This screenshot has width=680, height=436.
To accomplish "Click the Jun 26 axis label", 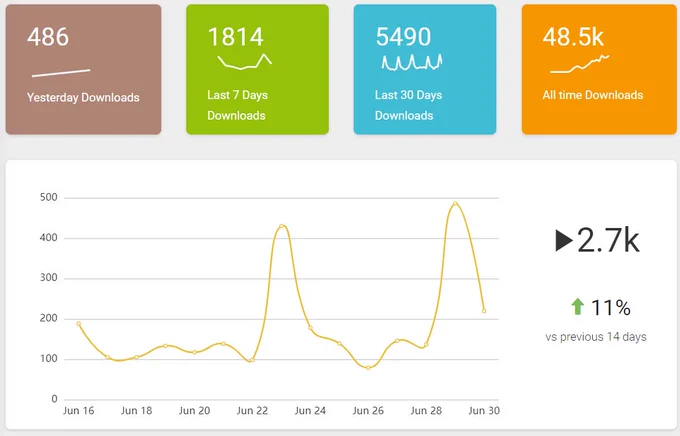I will (x=368, y=411).
